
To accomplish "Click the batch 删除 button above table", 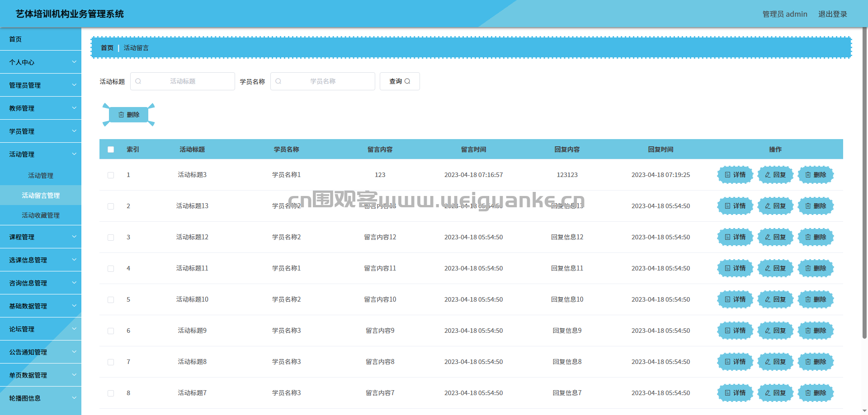I will click(x=129, y=115).
